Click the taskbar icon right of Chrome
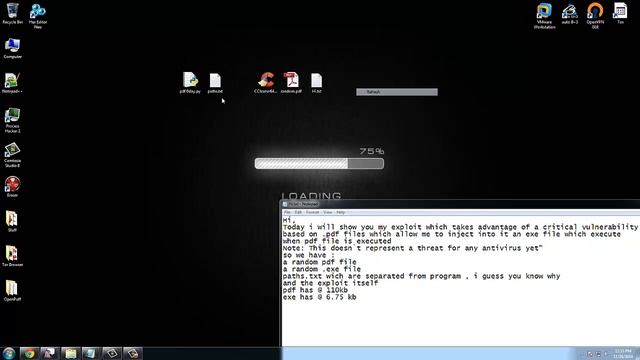This screenshot has width=640, height=360. pos(49,353)
